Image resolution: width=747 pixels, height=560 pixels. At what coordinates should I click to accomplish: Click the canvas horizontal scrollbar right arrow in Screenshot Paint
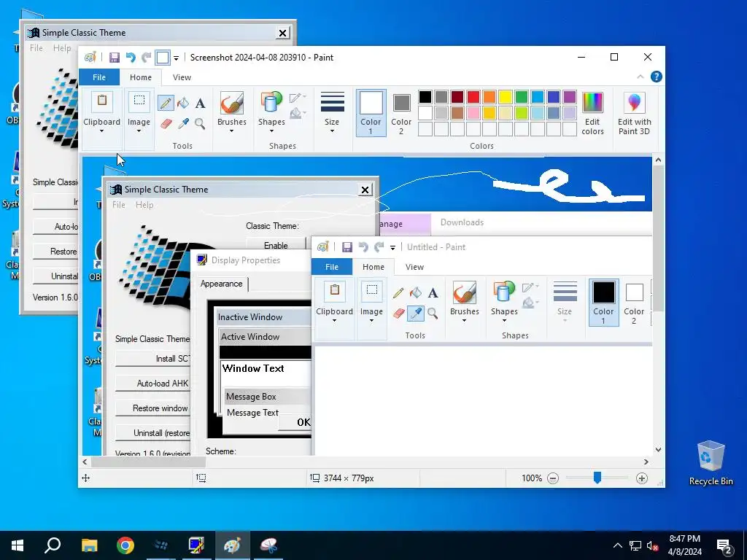pos(646,462)
